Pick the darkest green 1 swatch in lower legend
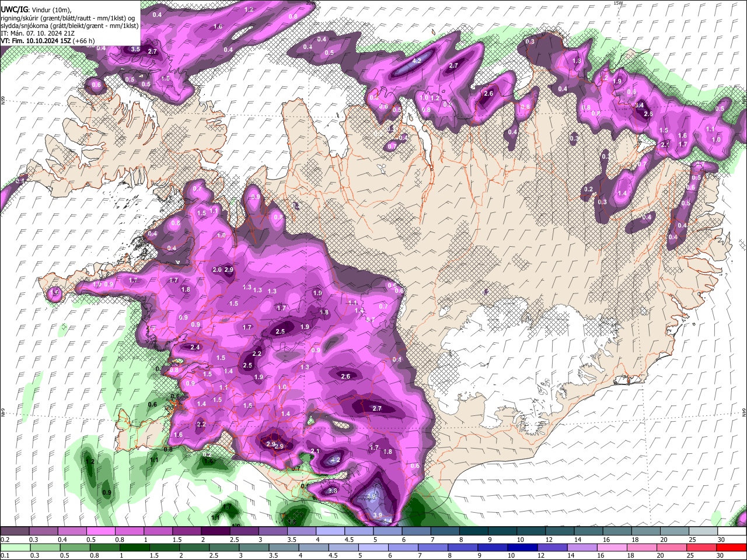The image size is (747, 560). pos(134,547)
